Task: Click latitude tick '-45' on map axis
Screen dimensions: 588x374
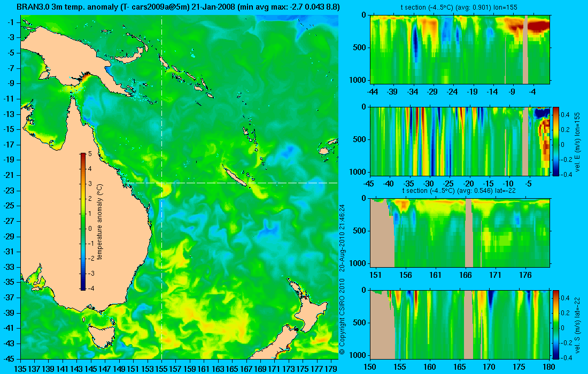Action: coord(9,359)
